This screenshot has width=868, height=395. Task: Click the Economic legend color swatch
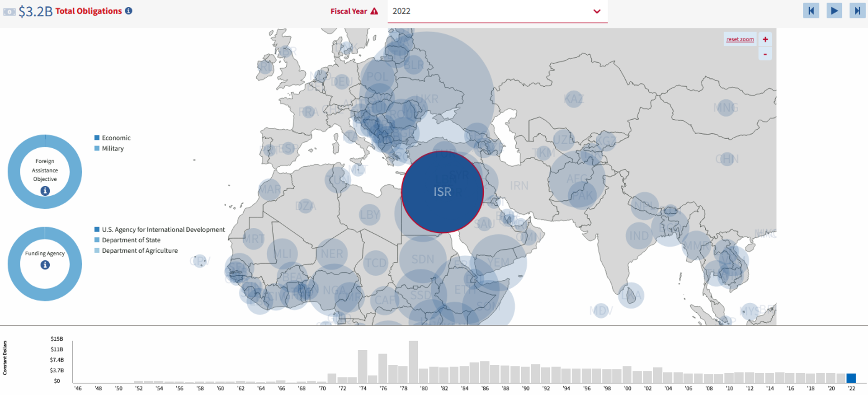coord(97,138)
